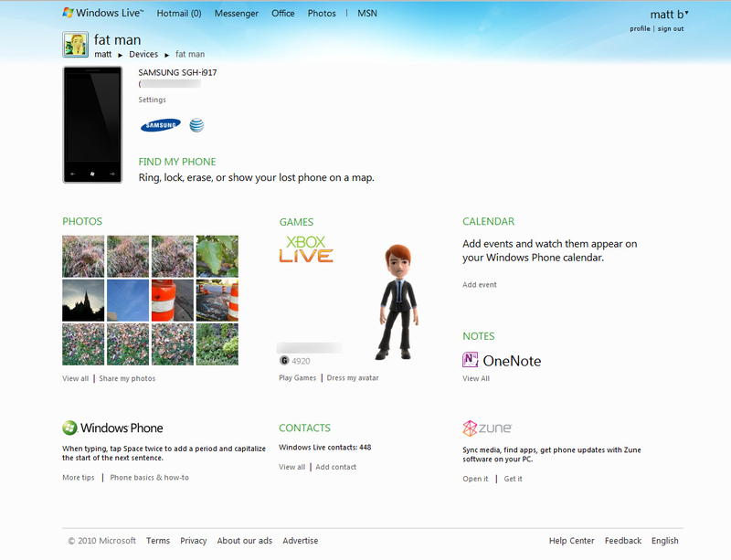Open phone Settings link
Image resolution: width=731 pixels, height=560 pixels.
[152, 100]
